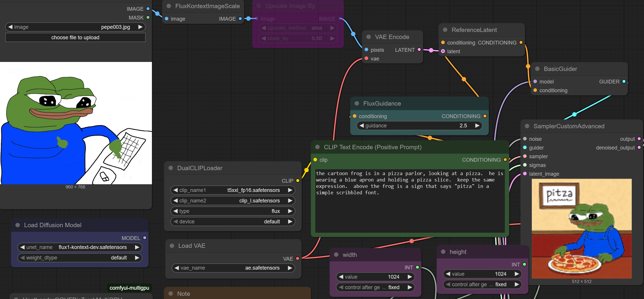644x299 pixels.
Task: Click the comfyui-multigpu badge
Action: pyautogui.click(x=129, y=288)
